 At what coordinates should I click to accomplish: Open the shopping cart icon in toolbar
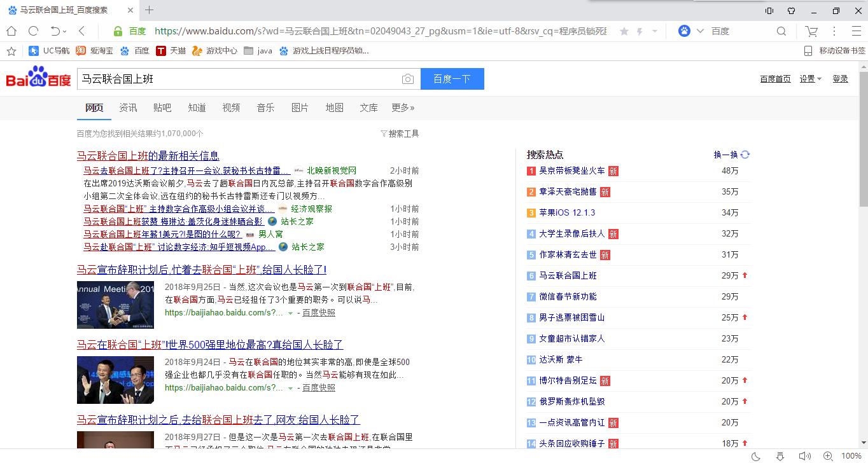coord(811,31)
